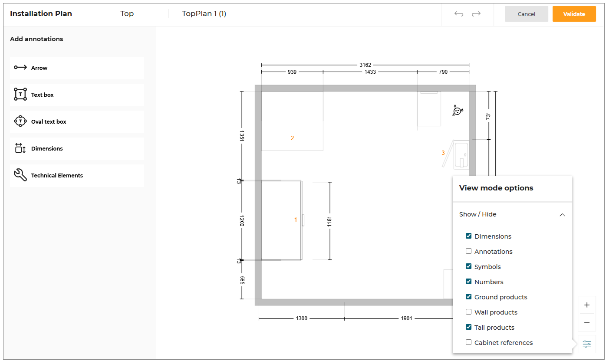Image resolution: width=609 pixels, height=364 pixels.
Task: Enable the Wall products checkbox
Action: (x=468, y=312)
